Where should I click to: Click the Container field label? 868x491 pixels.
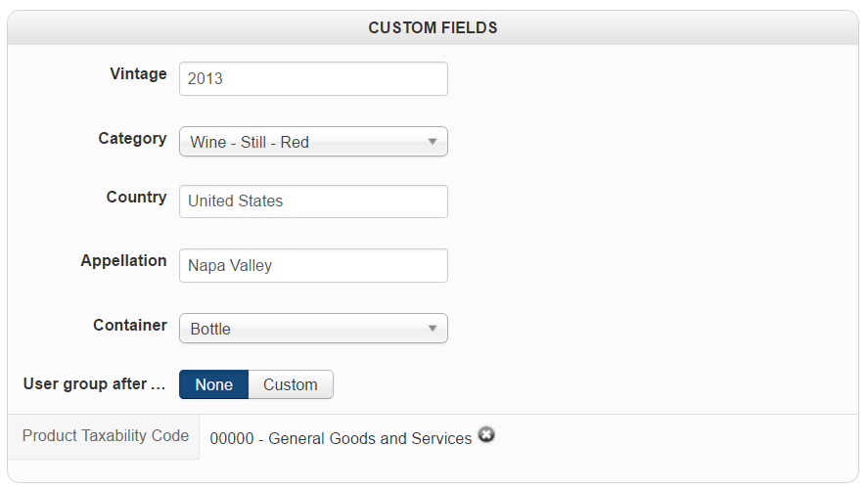tap(129, 326)
